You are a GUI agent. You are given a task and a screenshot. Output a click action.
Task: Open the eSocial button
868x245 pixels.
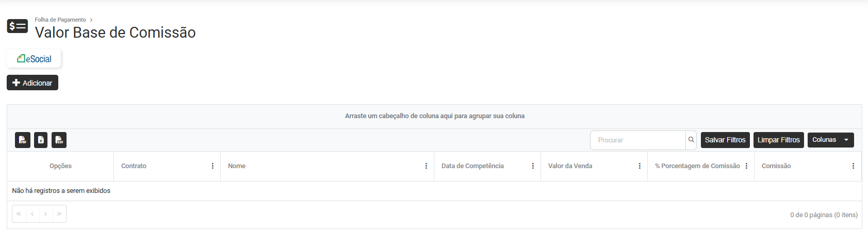[34, 59]
